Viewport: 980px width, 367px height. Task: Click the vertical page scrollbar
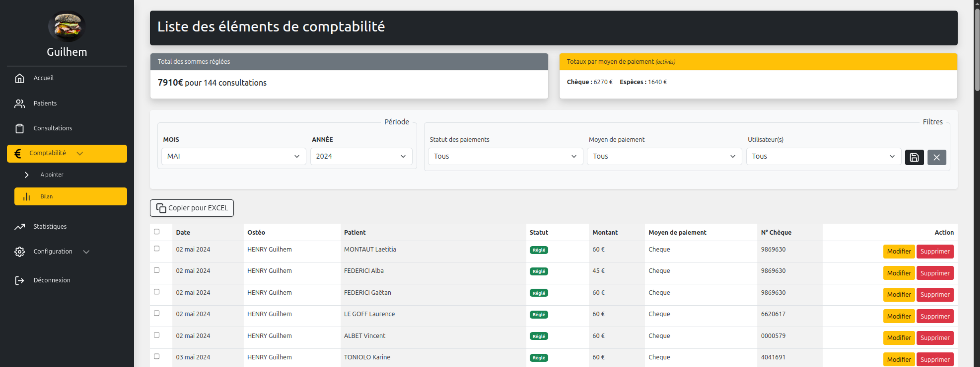(977, 49)
